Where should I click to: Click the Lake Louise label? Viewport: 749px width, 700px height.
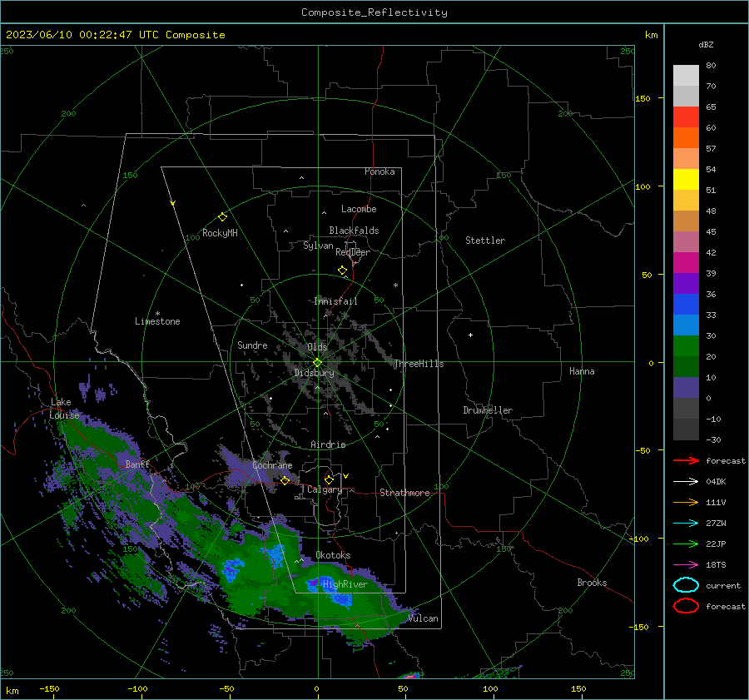coord(64,409)
